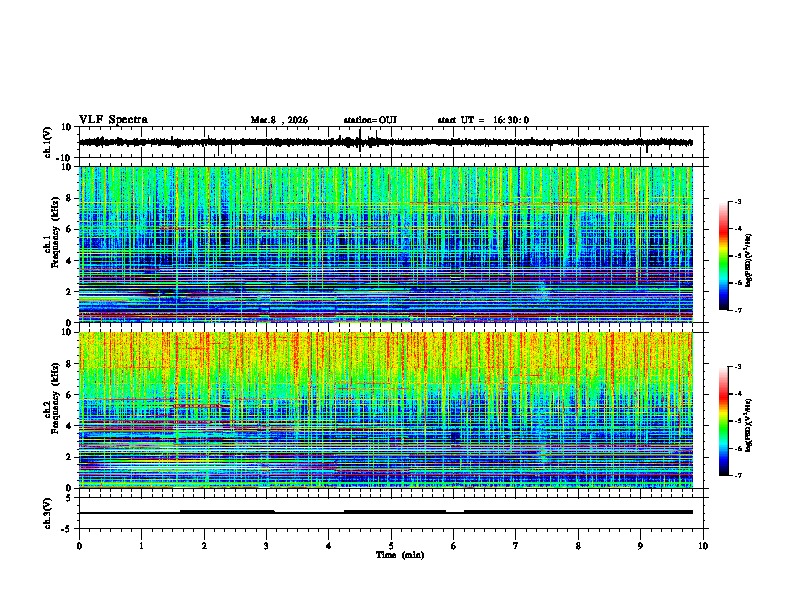Click time axis tick label '5'
The height and width of the screenshot is (612, 792).
click(x=391, y=546)
